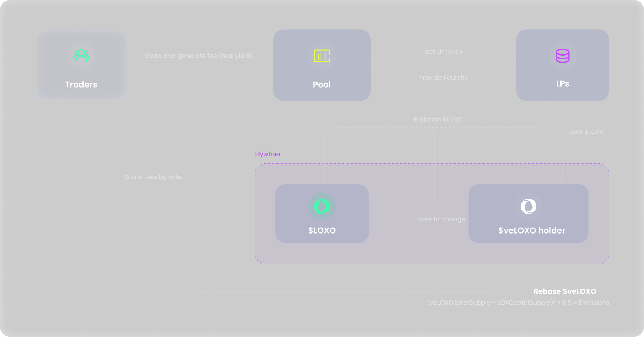Click the purple LPs database icon

(x=563, y=56)
